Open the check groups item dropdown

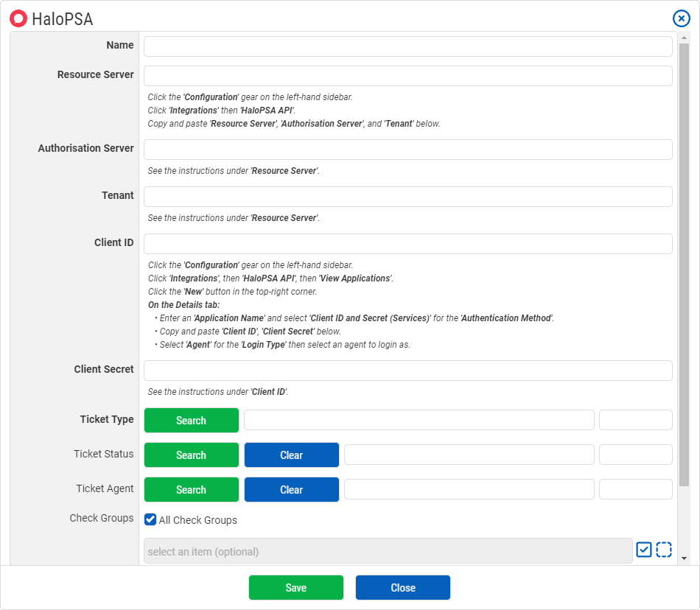click(x=388, y=551)
